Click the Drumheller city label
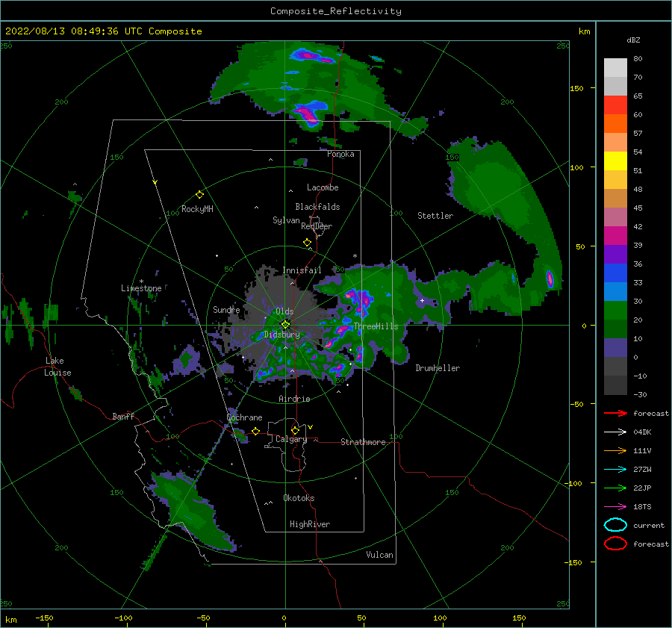Viewport: 672px width, 628px height. pyautogui.click(x=438, y=368)
